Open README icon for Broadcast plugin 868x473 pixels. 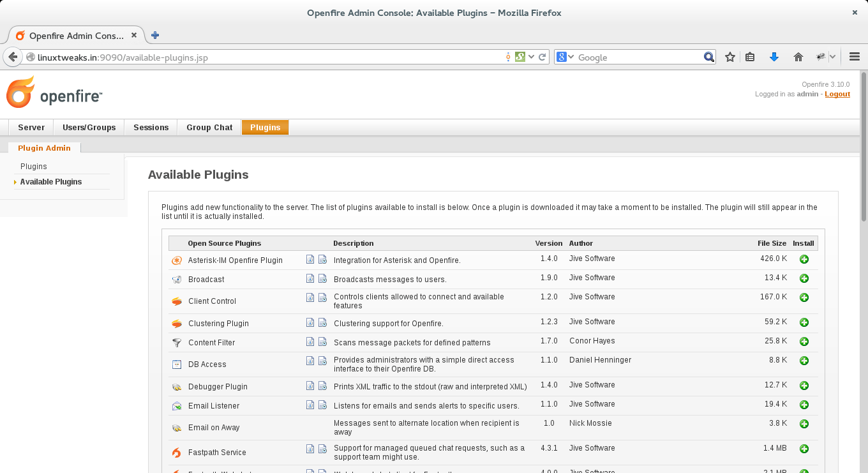[x=310, y=279]
